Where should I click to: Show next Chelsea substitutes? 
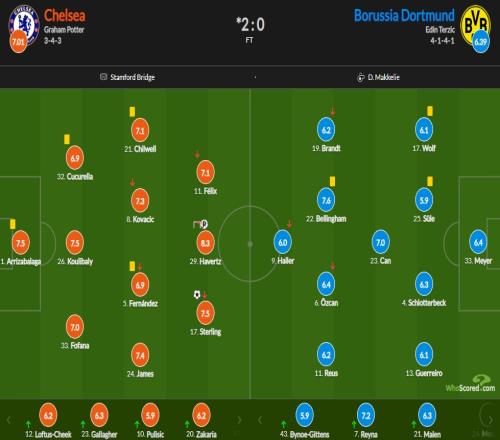[x=239, y=420]
